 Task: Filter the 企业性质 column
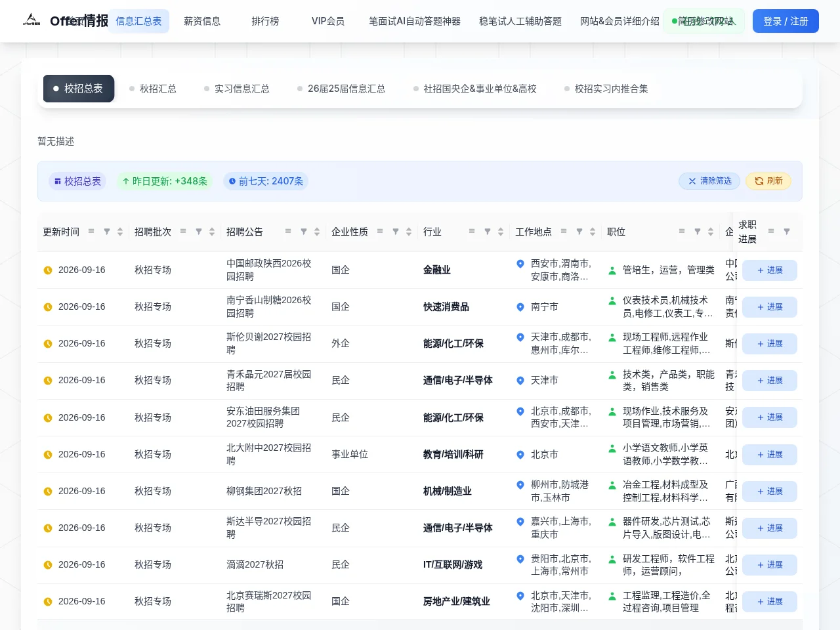point(396,232)
